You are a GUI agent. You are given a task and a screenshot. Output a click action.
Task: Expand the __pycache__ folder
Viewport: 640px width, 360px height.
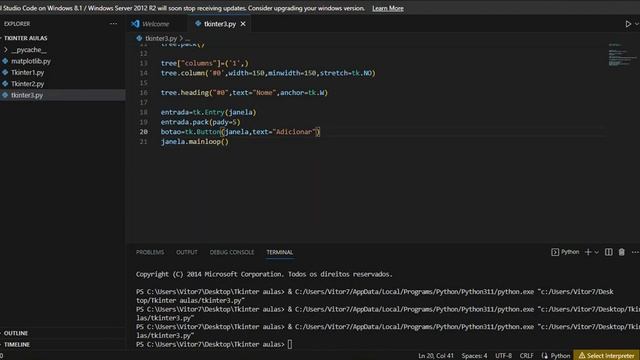click(x=29, y=50)
